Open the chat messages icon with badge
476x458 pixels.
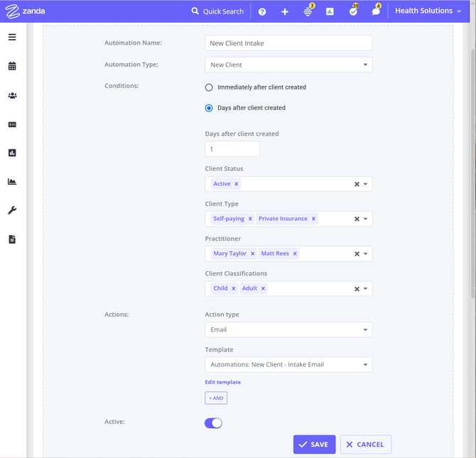pyautogui.click(x=376, y=11)
